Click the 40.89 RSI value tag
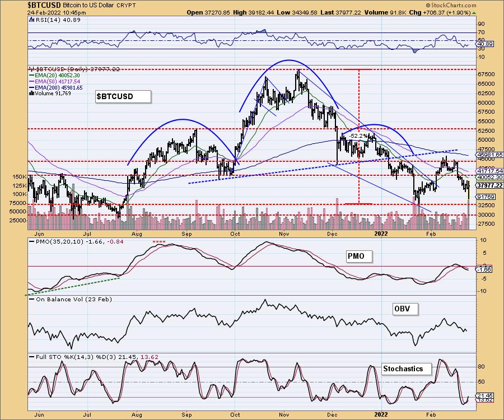Screen dimensions: 504x420 [x=486, y=44]
